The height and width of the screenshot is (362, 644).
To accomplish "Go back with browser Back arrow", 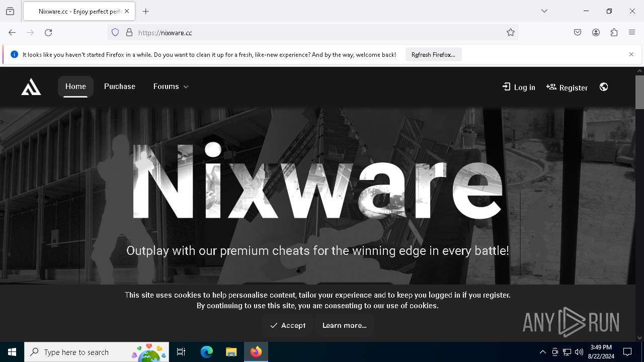I will [12, 33].
